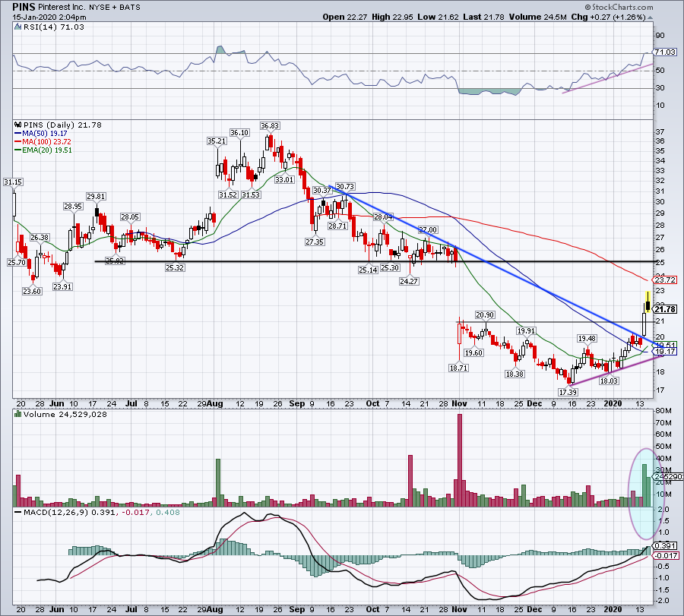
Task: Click the tallest November volume bar
Action: coord(460,460)
